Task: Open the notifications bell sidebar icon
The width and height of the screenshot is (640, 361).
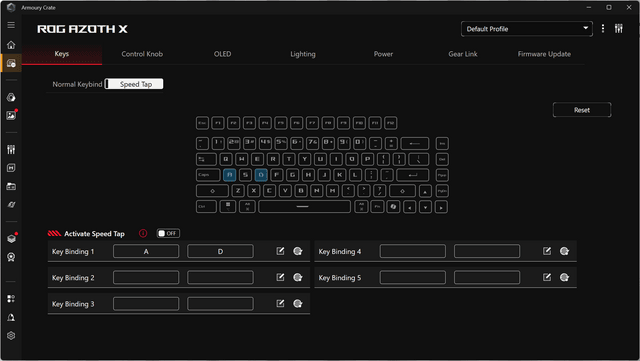Action: pyautogui.click(x=11, y=317)
